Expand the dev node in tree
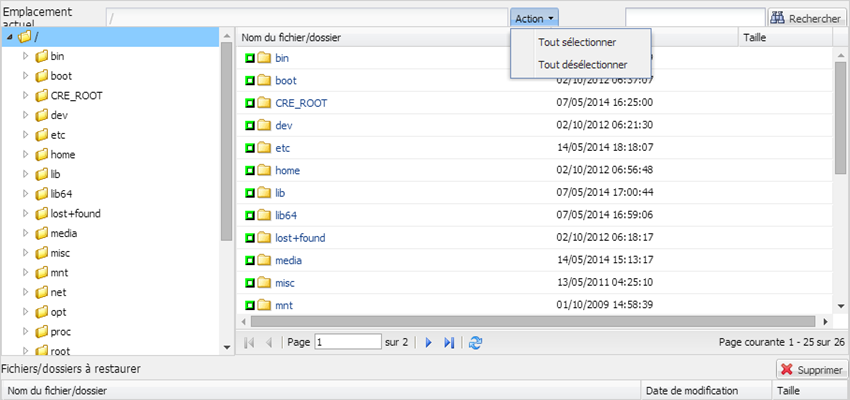The image size is (850, 400). [x=25, y=115]
